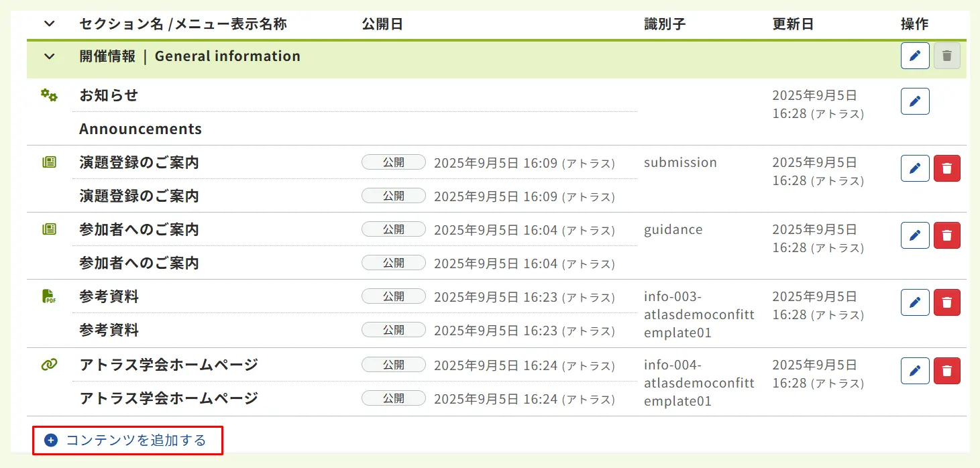The image size is (980, 468).
Task: Click the plus icon in コンテンツを追加する
Action: click(x=50, y=439)
